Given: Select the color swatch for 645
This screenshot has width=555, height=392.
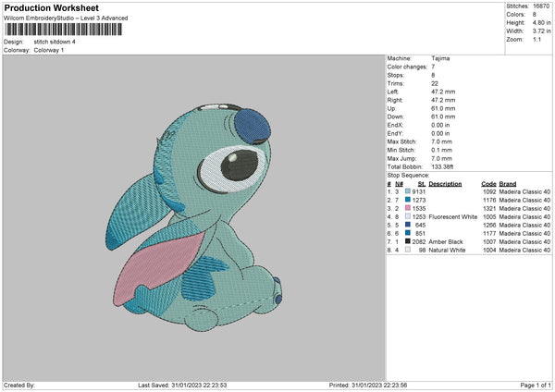Looking at the screenshot, I should point(408,225).
